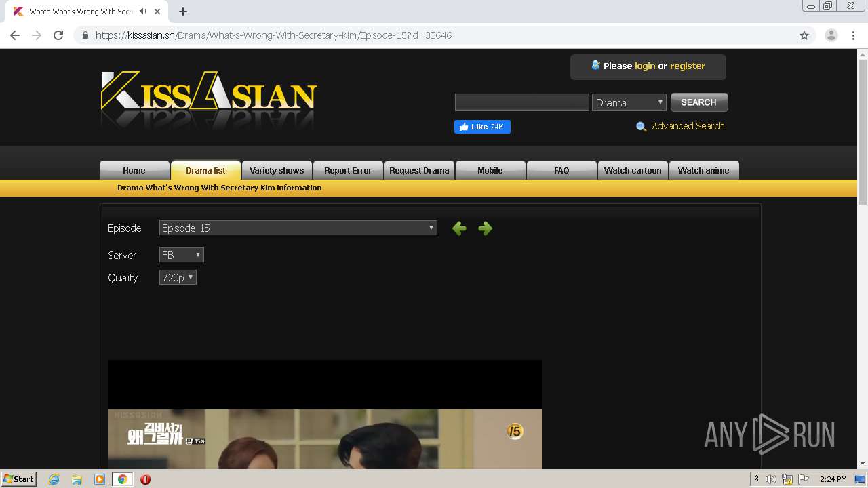Screen dimensions: 868x488
Task: Open the Advanced Search link
Action: [688, 126]
